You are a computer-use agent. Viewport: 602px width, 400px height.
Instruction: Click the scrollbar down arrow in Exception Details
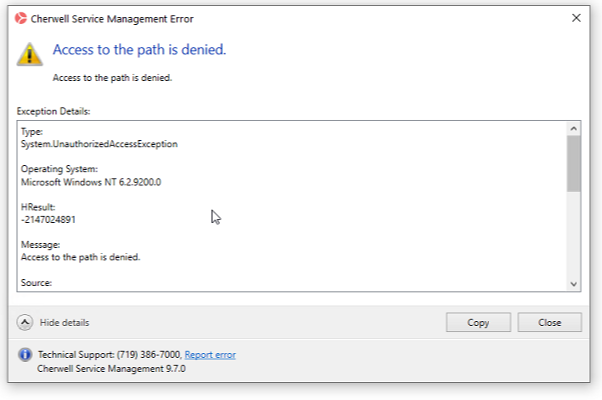click(x=573, y=284)
